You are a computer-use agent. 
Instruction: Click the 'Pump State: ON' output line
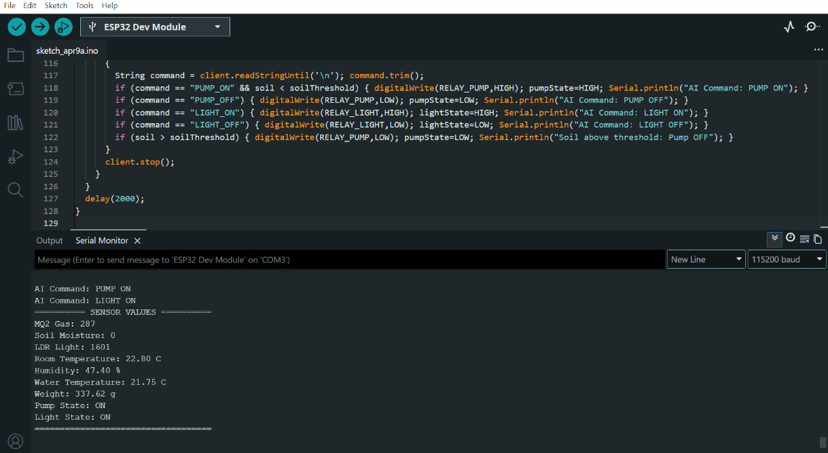(x=70, y=405)
